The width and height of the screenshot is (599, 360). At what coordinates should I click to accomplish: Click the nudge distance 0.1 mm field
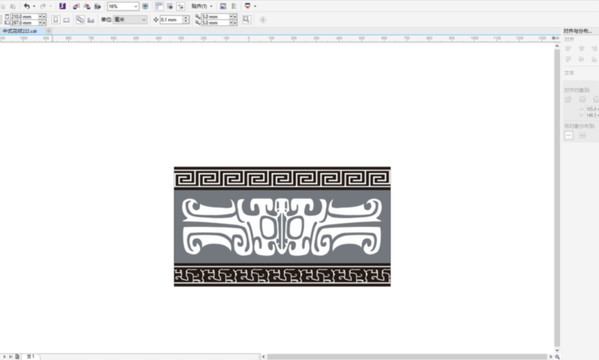[171, 19]
